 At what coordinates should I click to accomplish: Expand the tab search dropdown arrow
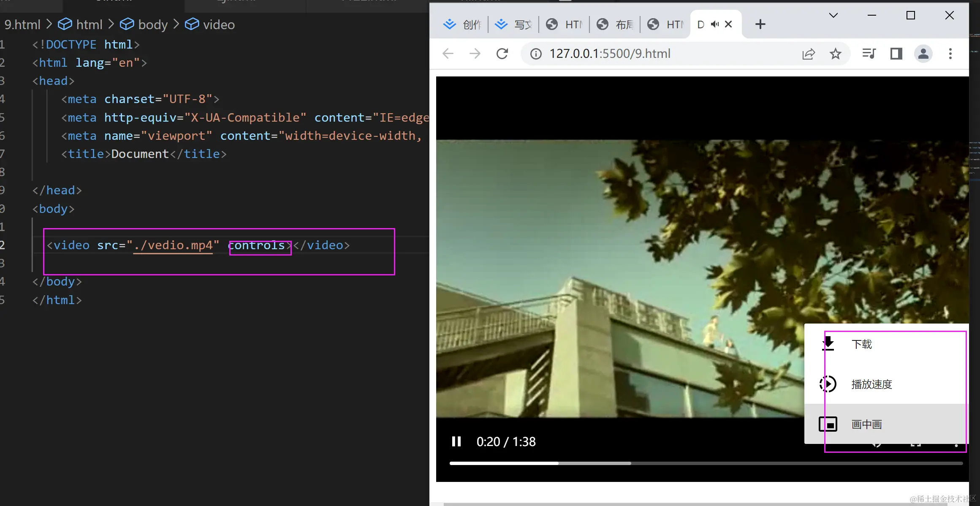(x=833, y=16)
